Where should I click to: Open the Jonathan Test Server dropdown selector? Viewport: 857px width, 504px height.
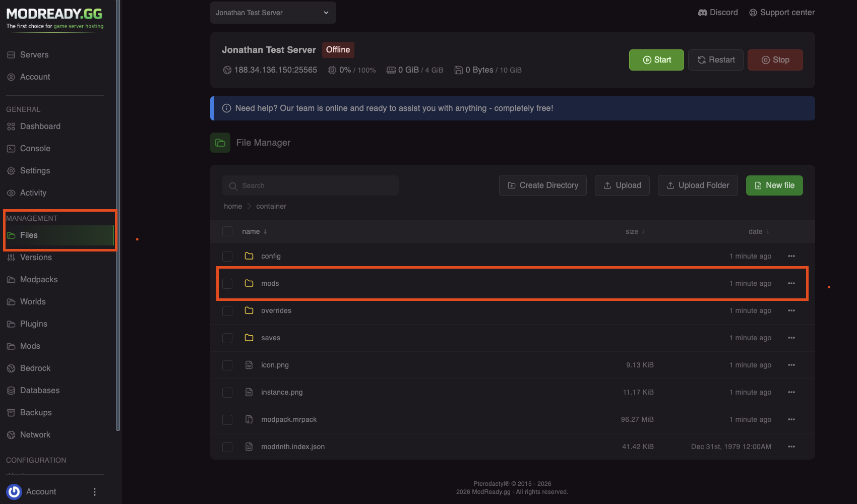[273, 13]
